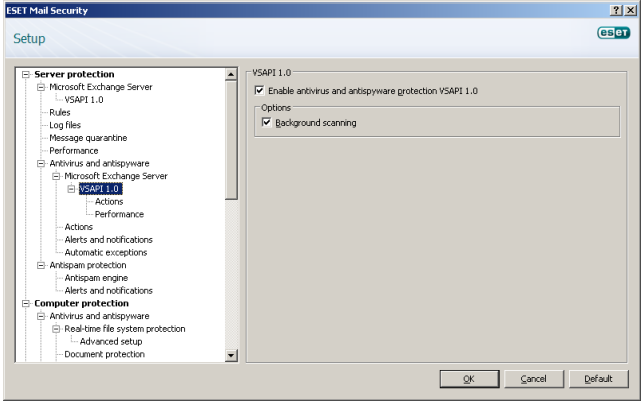Click the Default button
Screen dimensions: 642x404
pos(598,379)
